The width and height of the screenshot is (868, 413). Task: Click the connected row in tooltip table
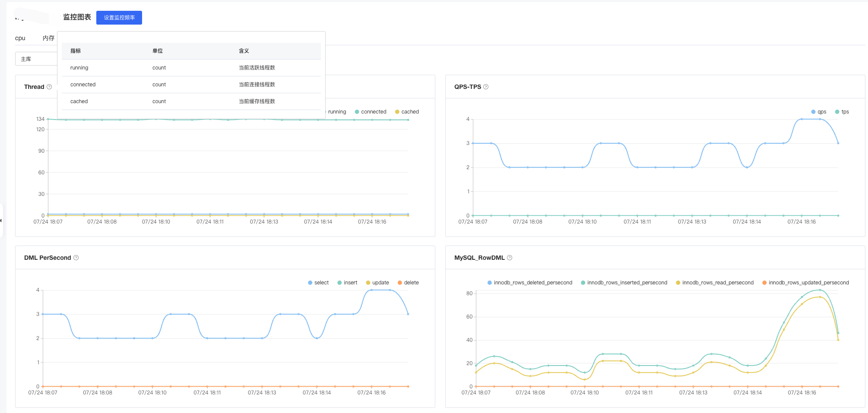click(191, 85)
